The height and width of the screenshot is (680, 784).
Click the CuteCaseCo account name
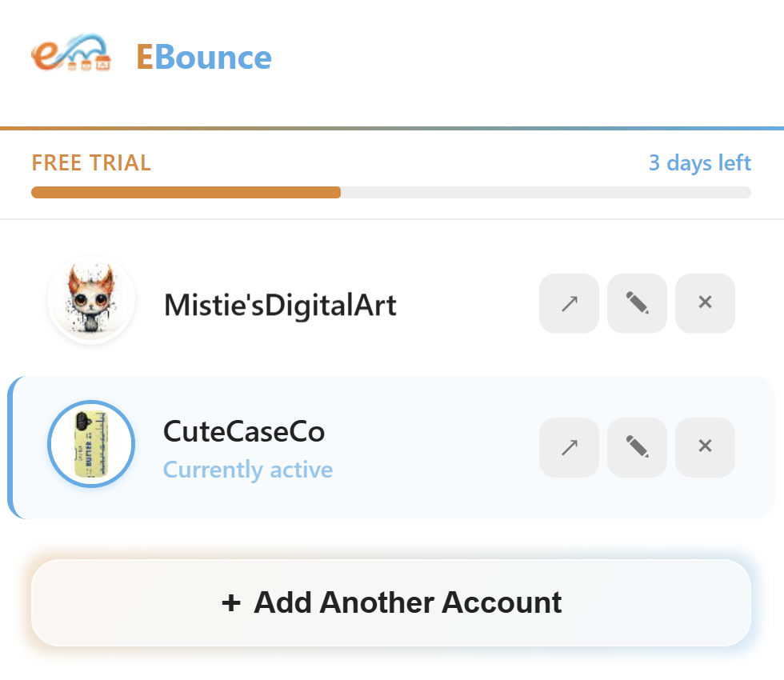(243, 430)
